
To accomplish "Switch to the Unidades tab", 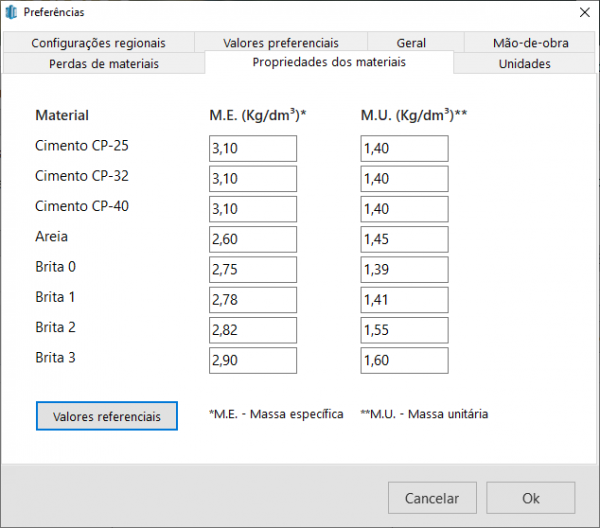I will click(524, 63).
